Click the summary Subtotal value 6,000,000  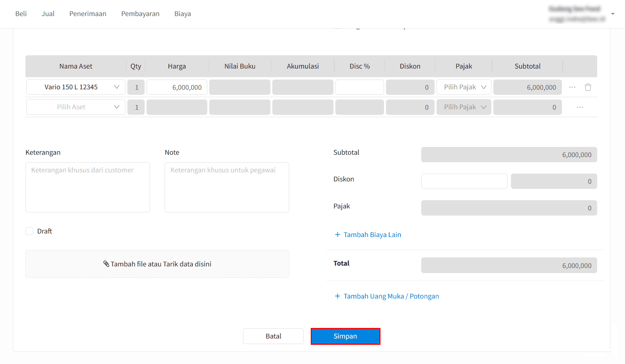(509, 154)
